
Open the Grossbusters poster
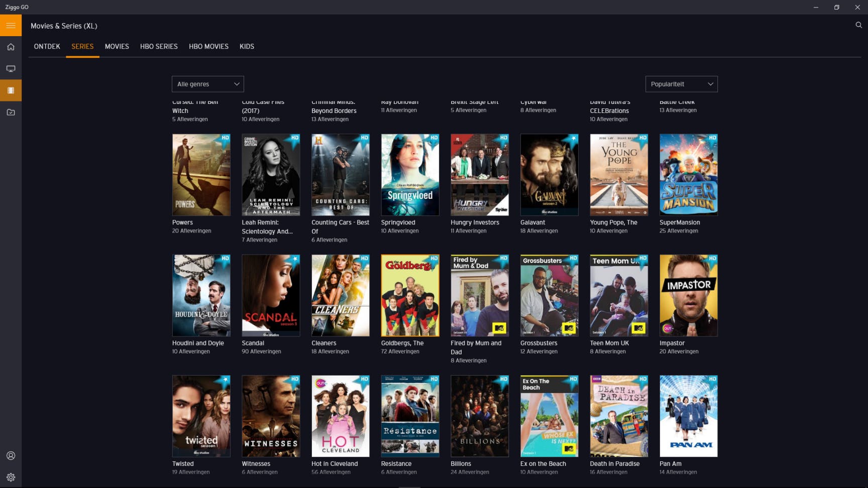coord(550,295)
